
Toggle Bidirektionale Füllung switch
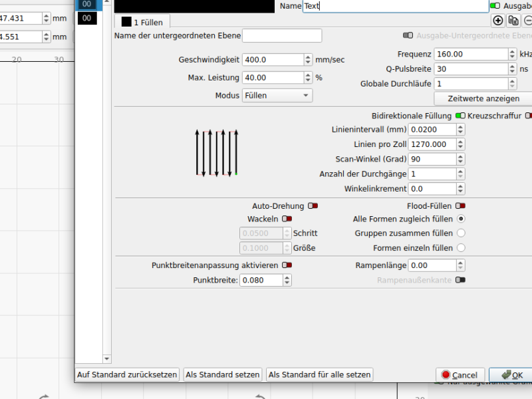[460, 116]
